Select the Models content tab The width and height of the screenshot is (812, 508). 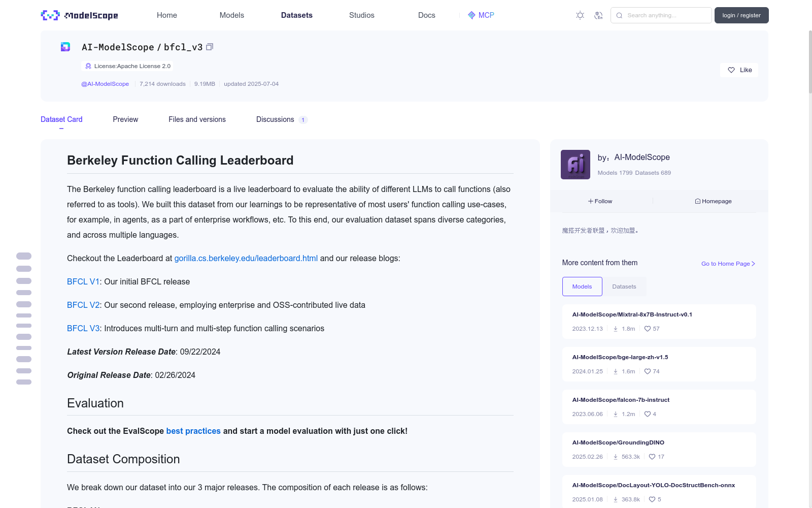582,287
